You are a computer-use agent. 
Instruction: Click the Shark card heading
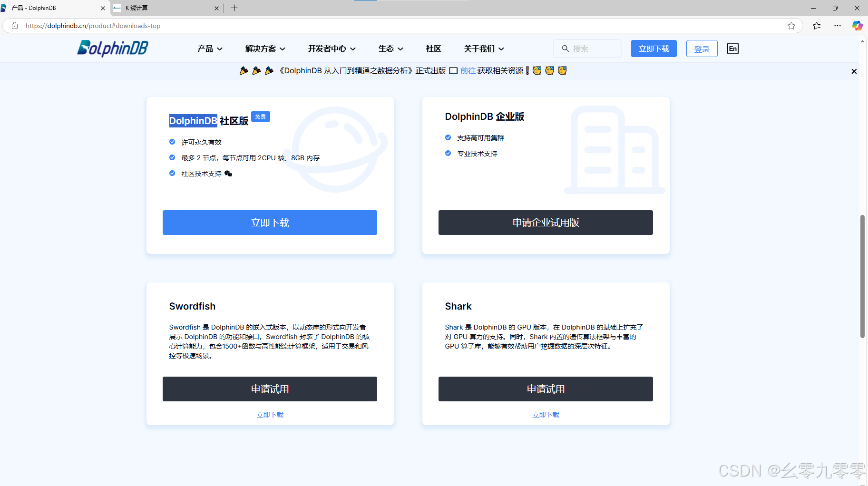coord(458,306)
